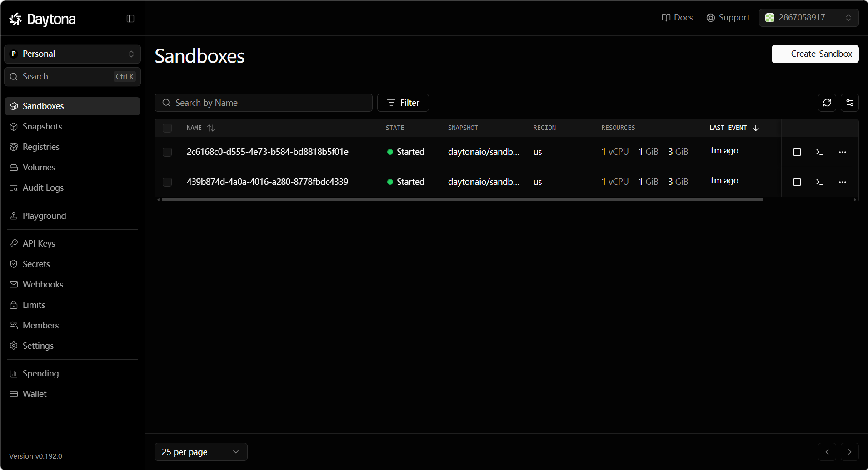The width and height of the screenshot is (868, 470).
Task: Click Started state of sandbox 439b874d
Action: click(x=406, y=182)
